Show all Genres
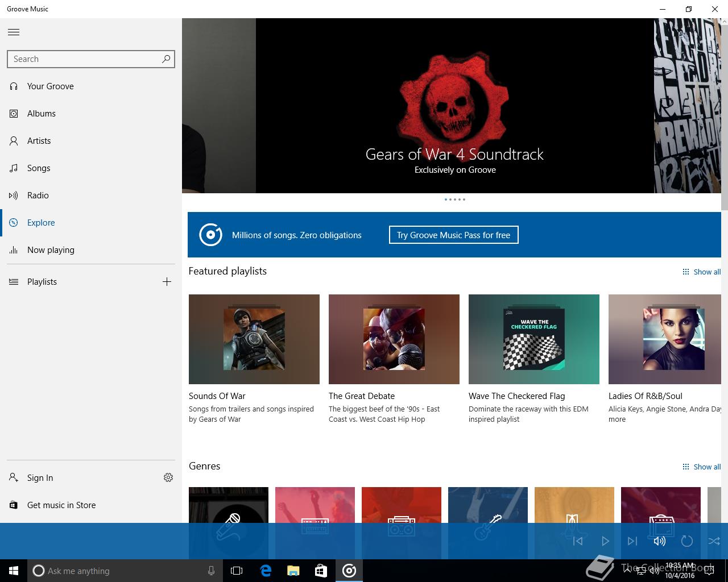Viewport: 728px width, 582px height. pos(701,467)
